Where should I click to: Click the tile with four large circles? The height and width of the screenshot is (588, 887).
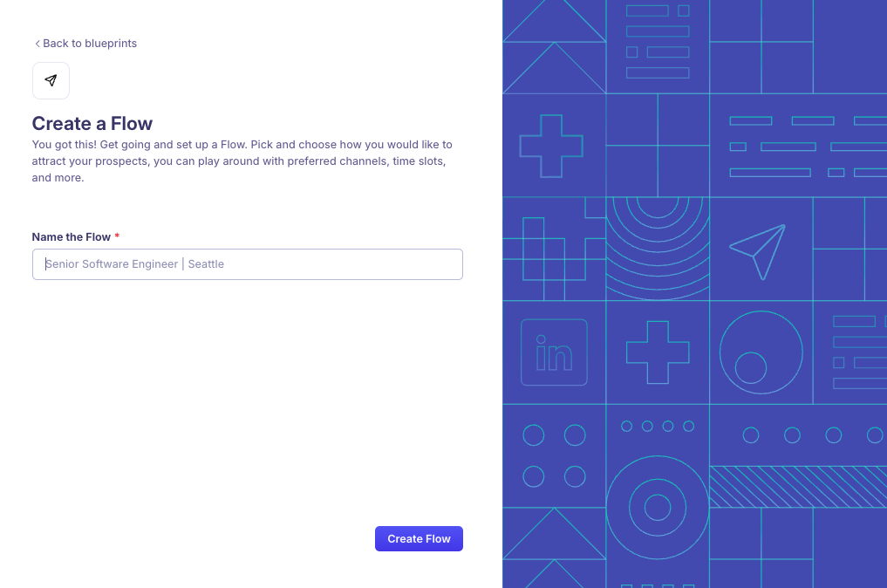pyautogui.click(x=554, y=455)
